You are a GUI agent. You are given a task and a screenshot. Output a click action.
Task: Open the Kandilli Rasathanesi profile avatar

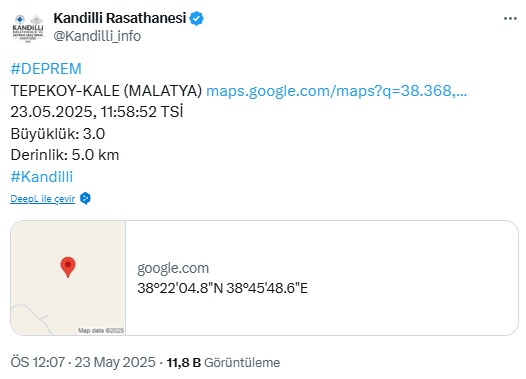[x=28, y=28]
